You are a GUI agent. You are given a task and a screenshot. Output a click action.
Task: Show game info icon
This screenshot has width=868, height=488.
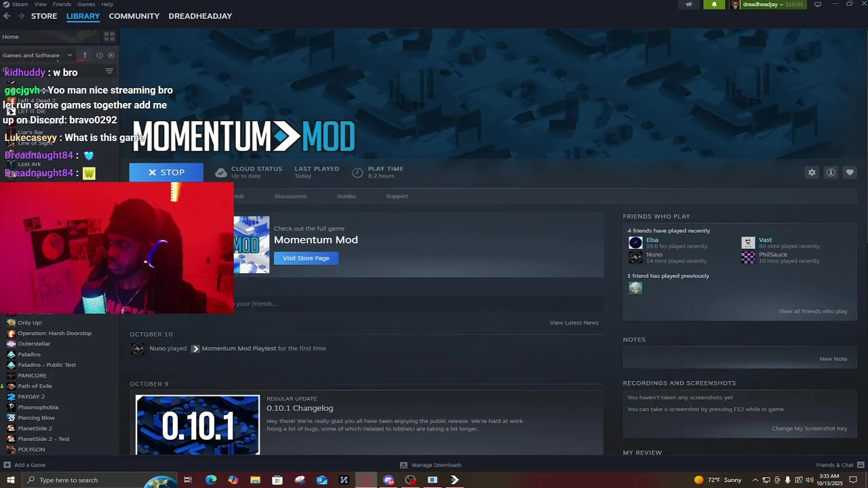tap(831, 172)
